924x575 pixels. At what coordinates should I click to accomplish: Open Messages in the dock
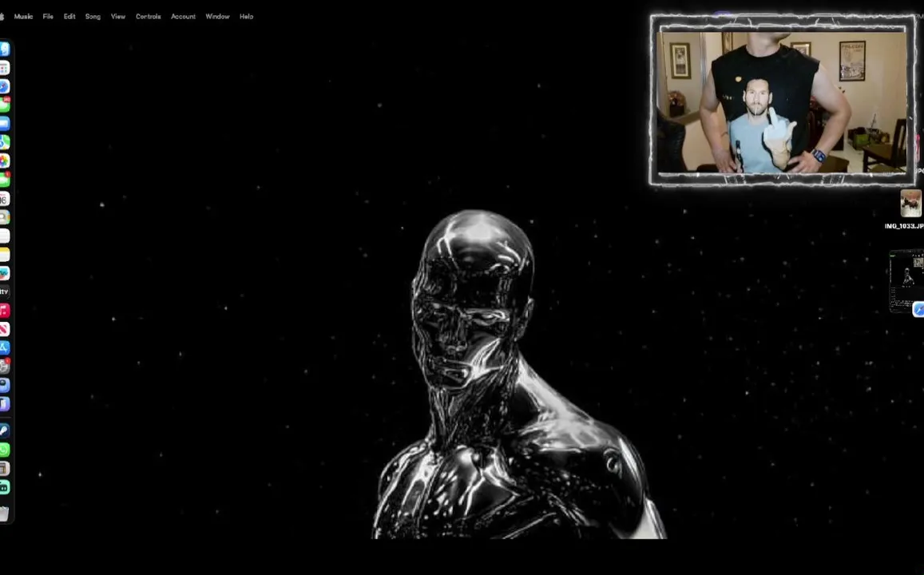(x=4, y=105)
